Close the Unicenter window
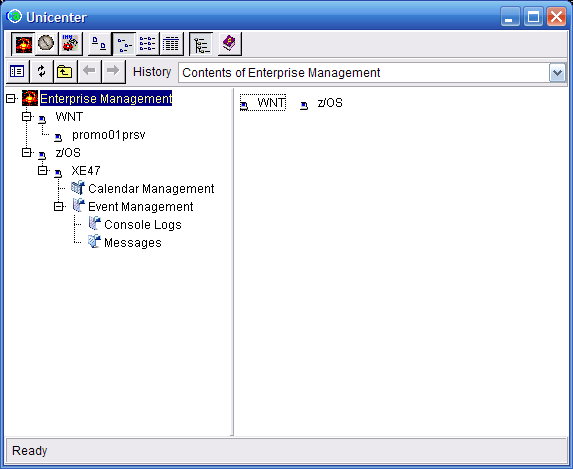The width and height of the screenshot is (573, 469). click(557, 17)
